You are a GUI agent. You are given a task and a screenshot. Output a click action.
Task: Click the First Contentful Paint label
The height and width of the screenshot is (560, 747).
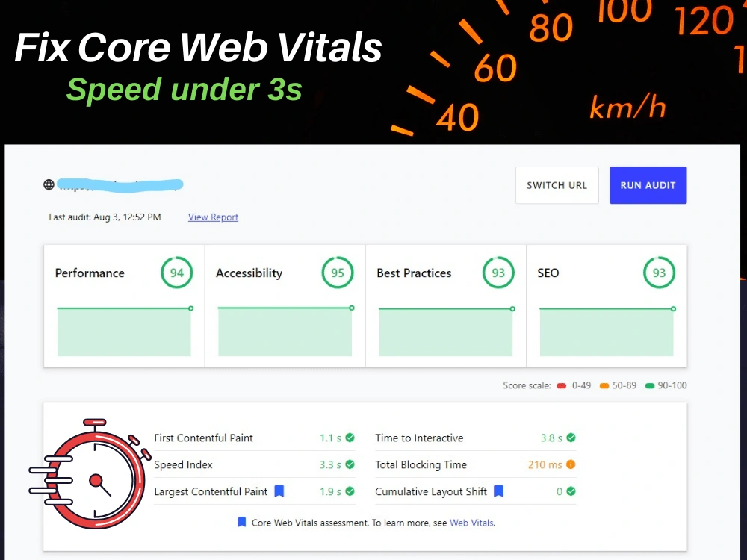point(203,438)
